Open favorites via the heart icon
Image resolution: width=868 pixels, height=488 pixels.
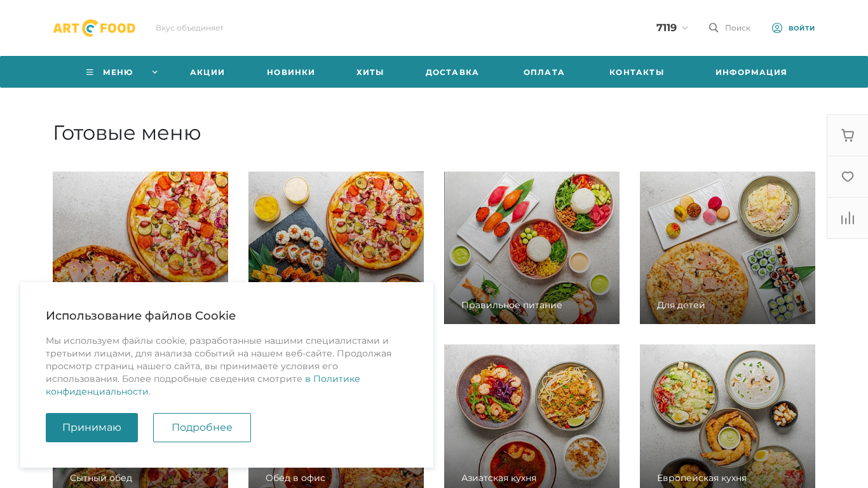coord(848,177)
